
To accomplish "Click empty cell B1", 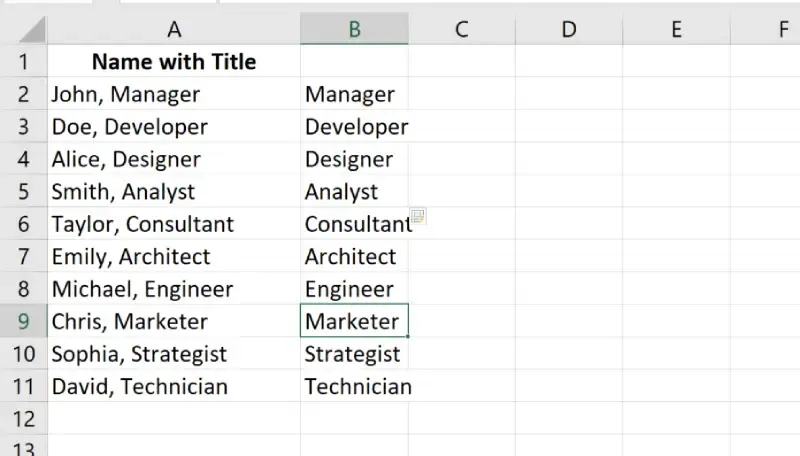I will 354,62.
